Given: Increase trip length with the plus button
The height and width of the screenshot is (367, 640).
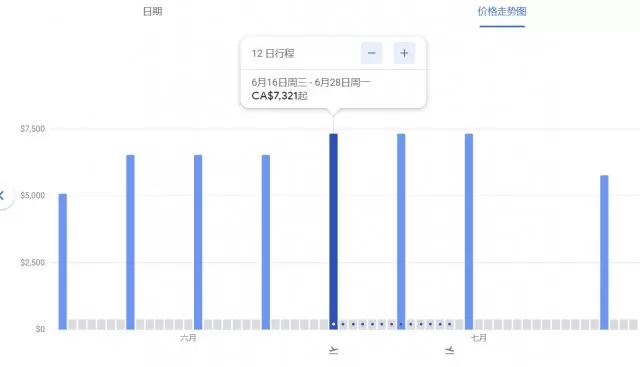Looking at the screenshot, I should [x=404, y=53].
